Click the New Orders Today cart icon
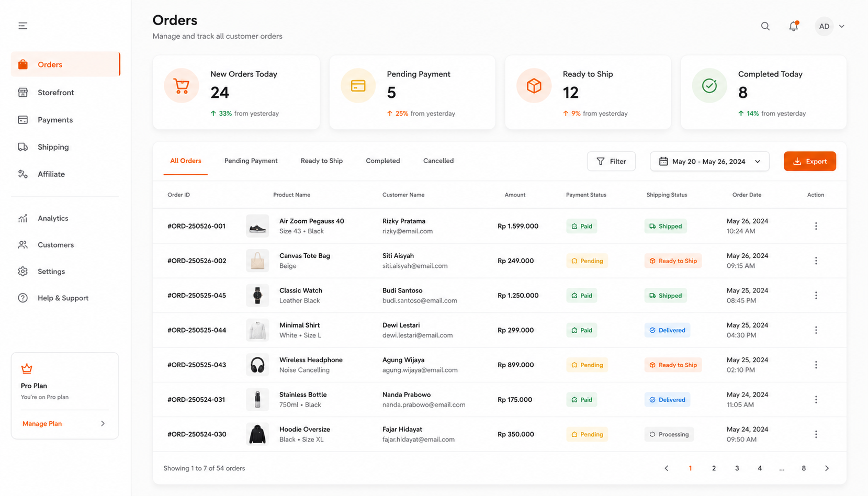Image resolution: width=868 pixels, height=496 pixels. coord(182,86)
